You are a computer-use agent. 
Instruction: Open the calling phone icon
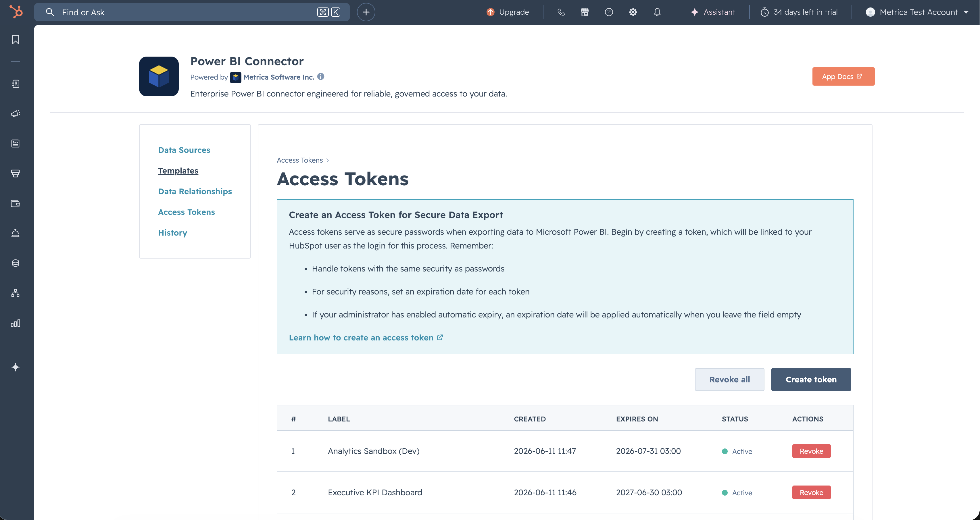[561, 12]
